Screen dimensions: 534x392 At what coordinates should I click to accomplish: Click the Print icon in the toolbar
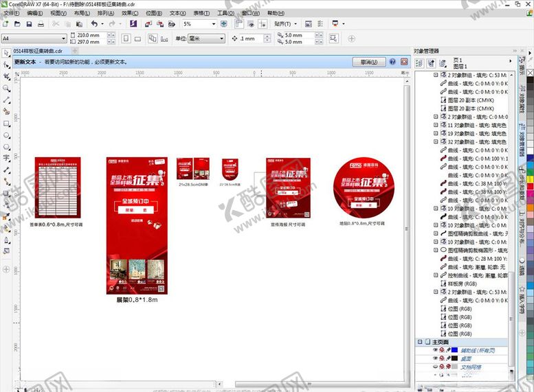(41, 24)
